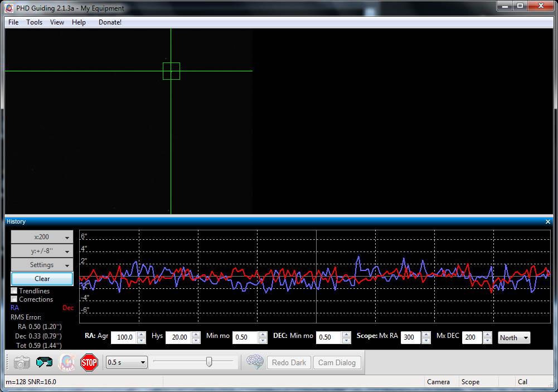Screen dimensions: 558x392
Task: Click the PHD guide target icon
Action: pyautogui.click(x=66, y=362)
